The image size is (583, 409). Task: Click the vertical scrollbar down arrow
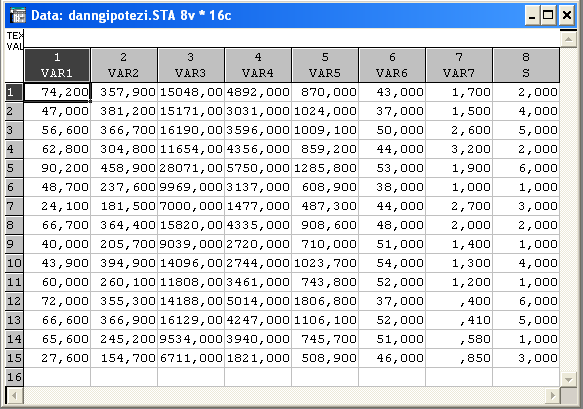pyautogui.click(x=568, y=379)
